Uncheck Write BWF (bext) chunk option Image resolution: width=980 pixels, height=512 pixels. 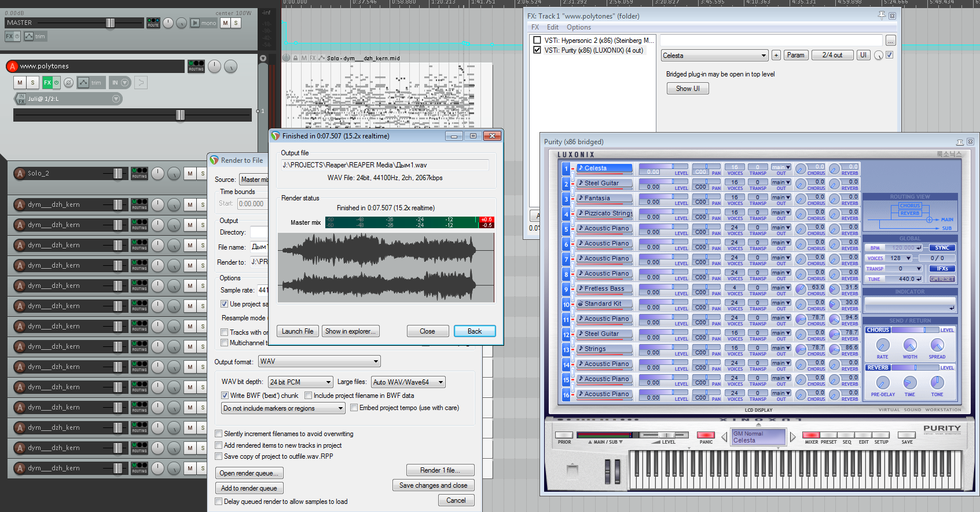(x=225, y=396)
